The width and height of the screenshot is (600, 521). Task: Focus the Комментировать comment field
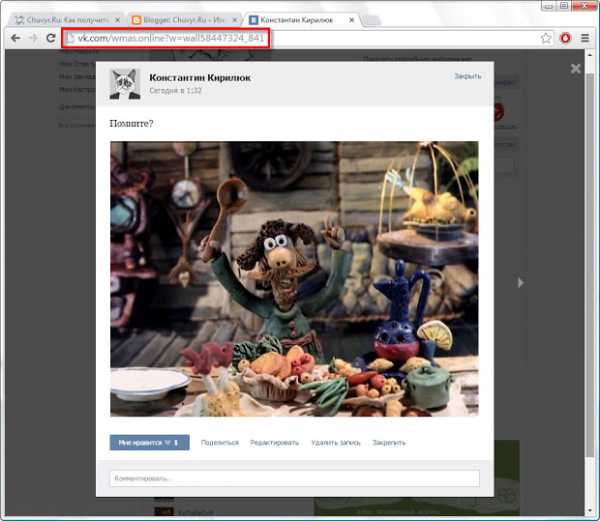[x=295, y=479]
